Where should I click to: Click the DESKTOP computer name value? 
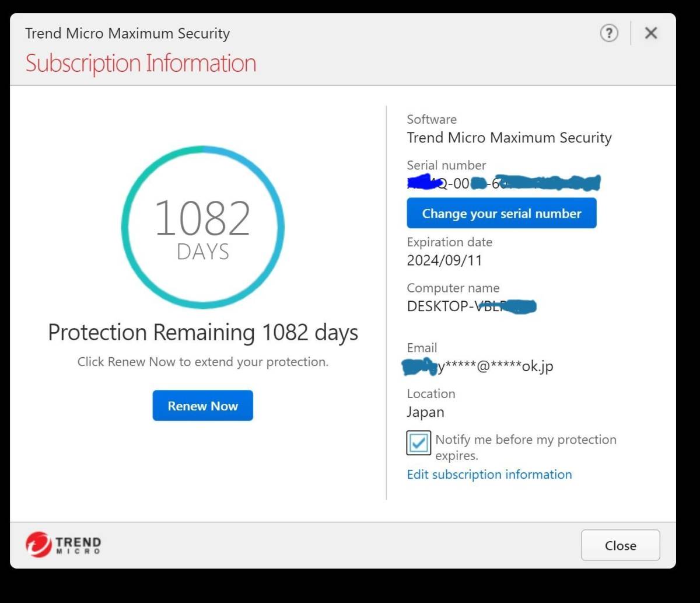[x=471, y=306]
